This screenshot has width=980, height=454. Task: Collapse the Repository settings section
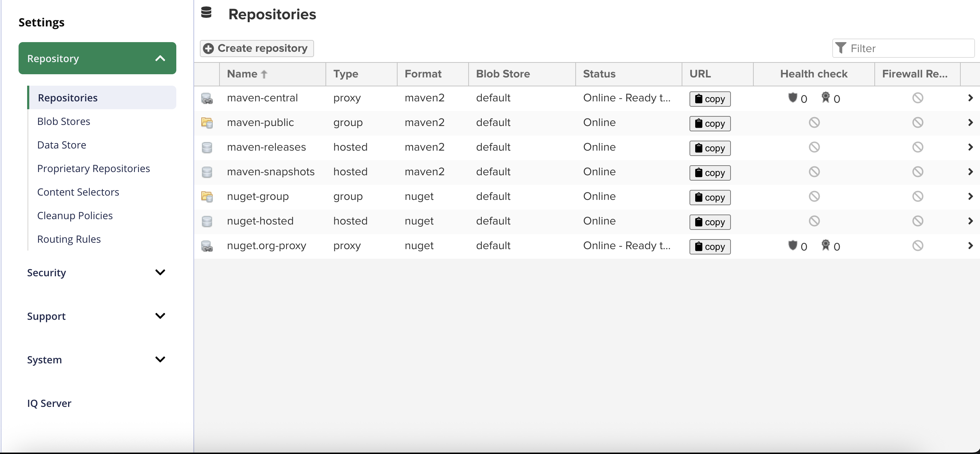click(x=160, y=59)
